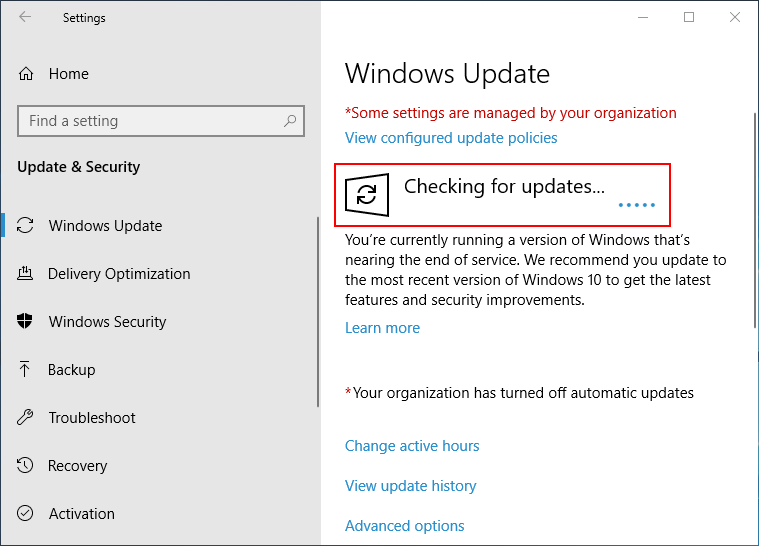Open View configured update policies link
Image resolution: width=759 pixels, height=546 pixels.
(451, 138)
